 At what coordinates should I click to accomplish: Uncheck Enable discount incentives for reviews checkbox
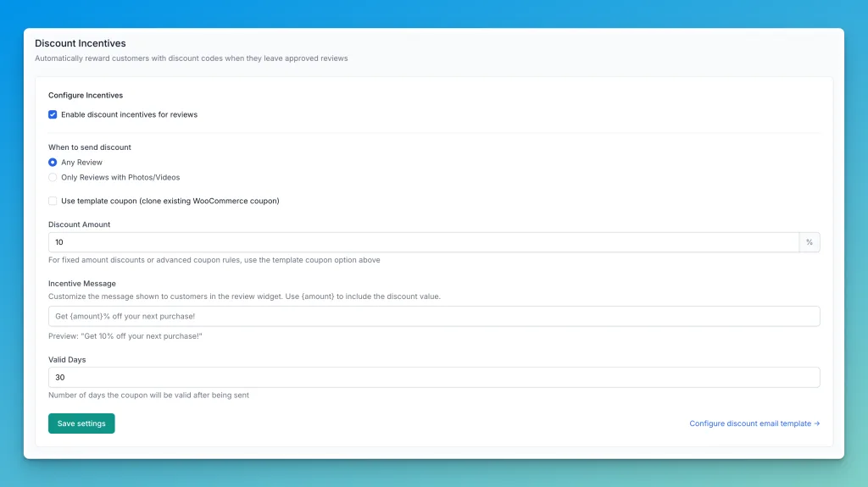point(53,114)
